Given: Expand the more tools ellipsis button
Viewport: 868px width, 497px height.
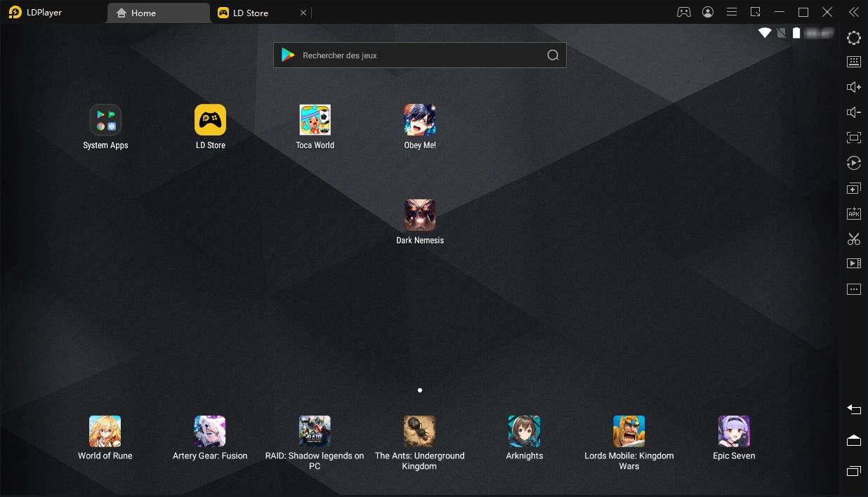Looking at the screenshot, I should (854, 289).
